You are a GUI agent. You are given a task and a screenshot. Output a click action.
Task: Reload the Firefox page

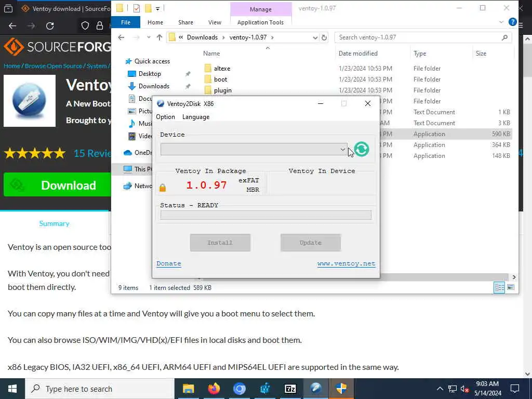pyautogui.click(x=50, y=26)
